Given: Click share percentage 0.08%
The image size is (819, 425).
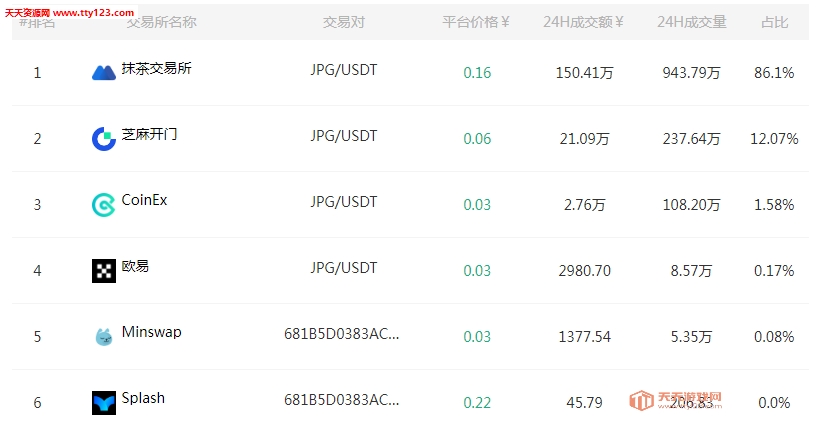Looking at the screenshot, I should (x=774, y=337).
